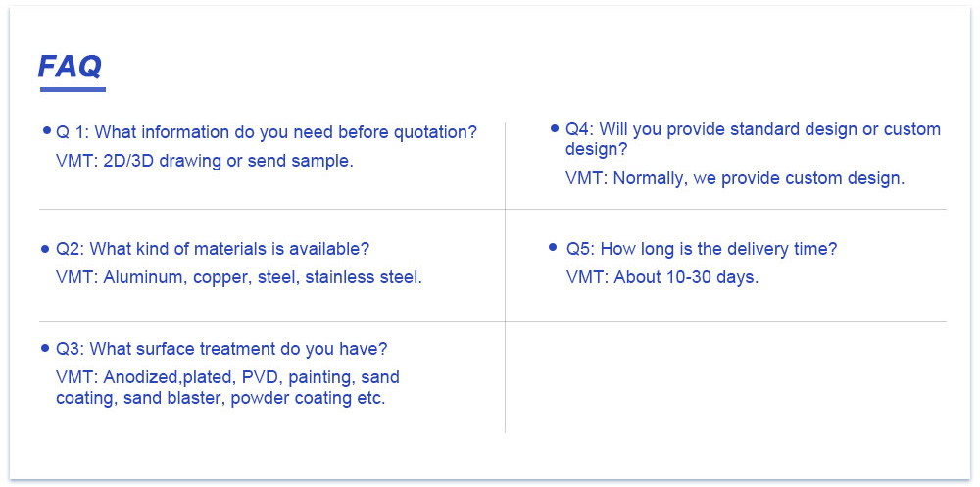The image size is (980, 487).
Task: Click the empty cell below Q5
Action: point(725,377)
